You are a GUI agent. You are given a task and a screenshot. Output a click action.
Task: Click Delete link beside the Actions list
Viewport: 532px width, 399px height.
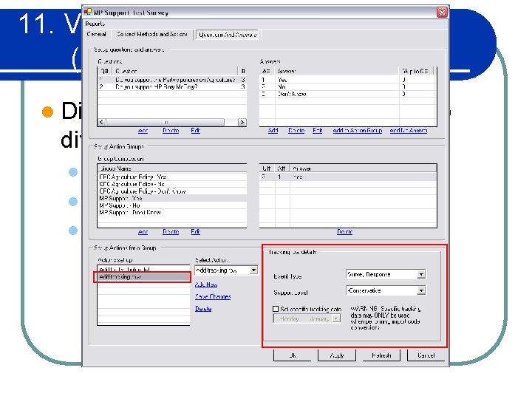pos(203,309)
